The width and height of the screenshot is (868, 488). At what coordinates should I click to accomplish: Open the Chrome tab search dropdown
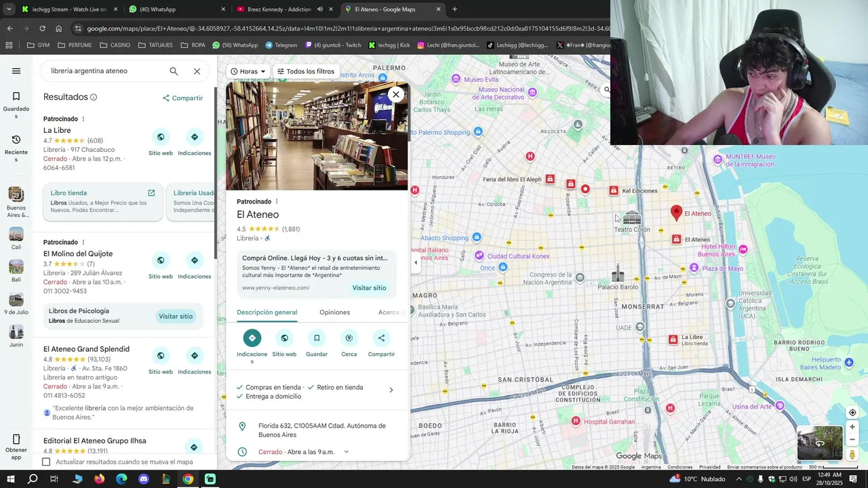coord(9,9)
